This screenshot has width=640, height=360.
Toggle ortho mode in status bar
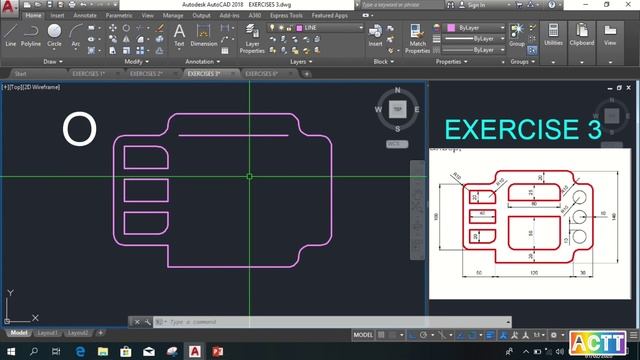click(412, 335)
